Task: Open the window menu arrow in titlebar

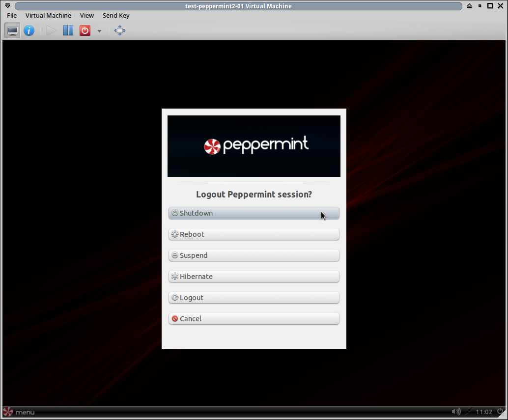Action: 8,6
